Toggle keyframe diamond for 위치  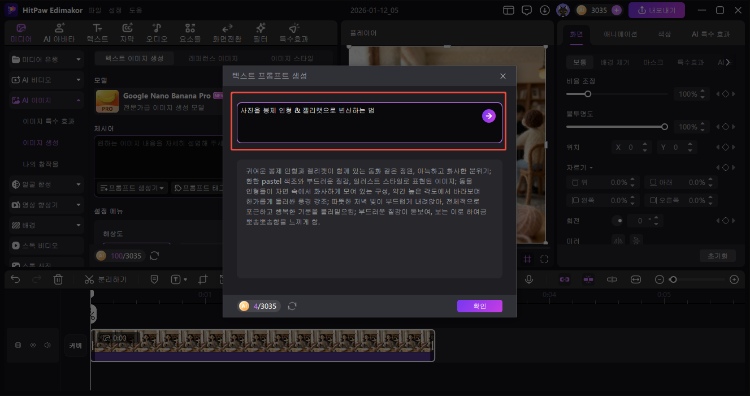click(725, 147)
